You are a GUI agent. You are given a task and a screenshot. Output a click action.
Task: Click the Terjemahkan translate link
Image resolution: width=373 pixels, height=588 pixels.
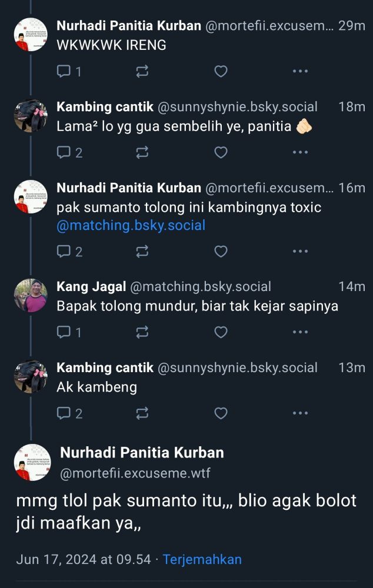[x=202, y=559]
